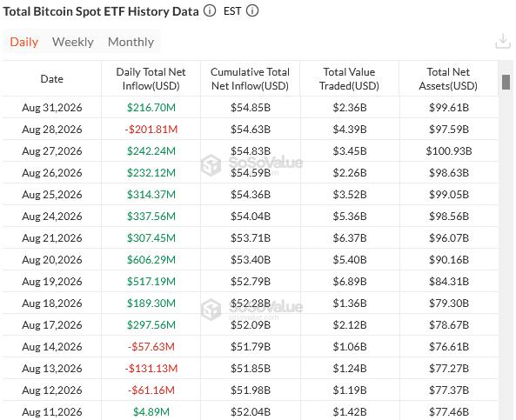Viewport: 516px width, 420px height.
Task: Click the info icon next to EST
Action: [x=252, y=11]
